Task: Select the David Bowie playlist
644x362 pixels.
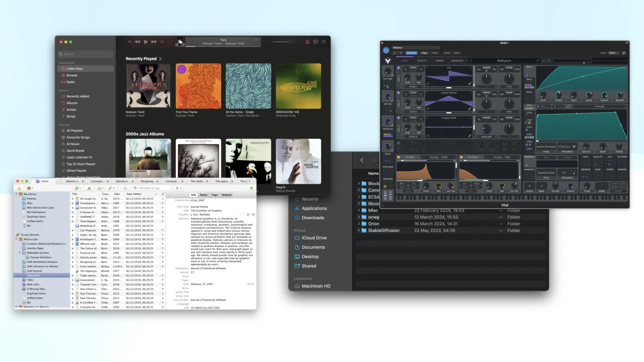Action: [x=86, y=151]
